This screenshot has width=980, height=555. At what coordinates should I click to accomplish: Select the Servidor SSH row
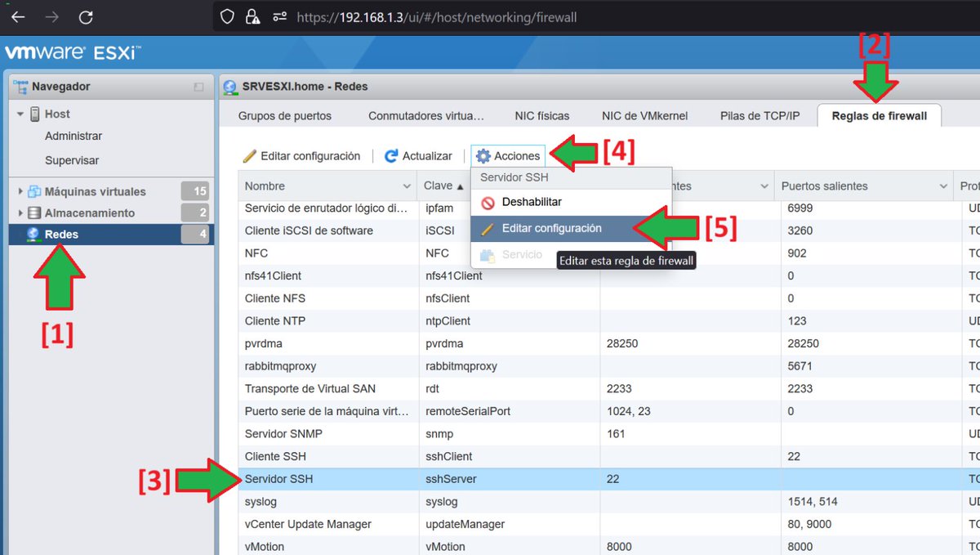point(609,479)
